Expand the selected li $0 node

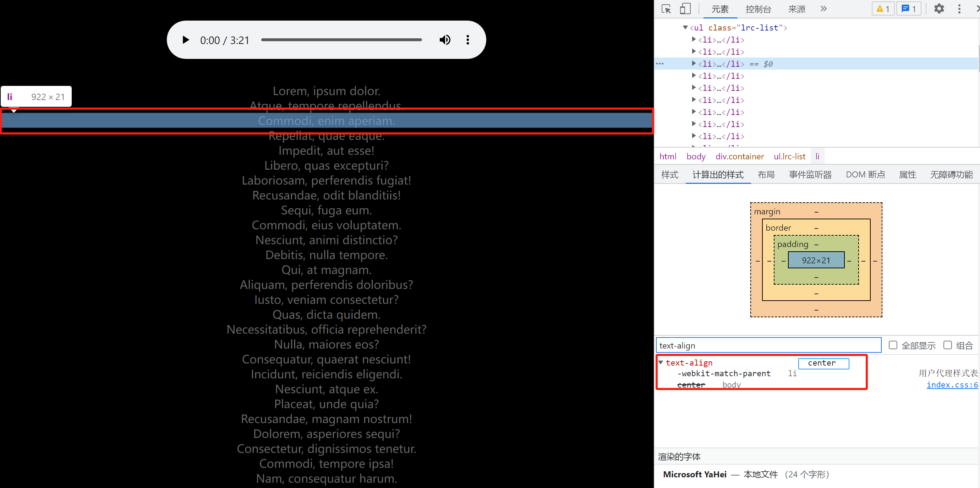[x=694, y=64]
